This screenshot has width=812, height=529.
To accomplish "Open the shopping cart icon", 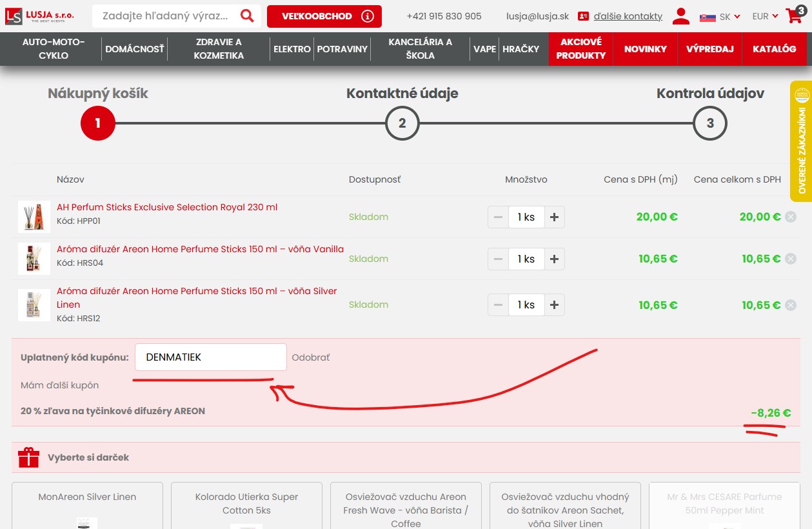I will [794, 15].
